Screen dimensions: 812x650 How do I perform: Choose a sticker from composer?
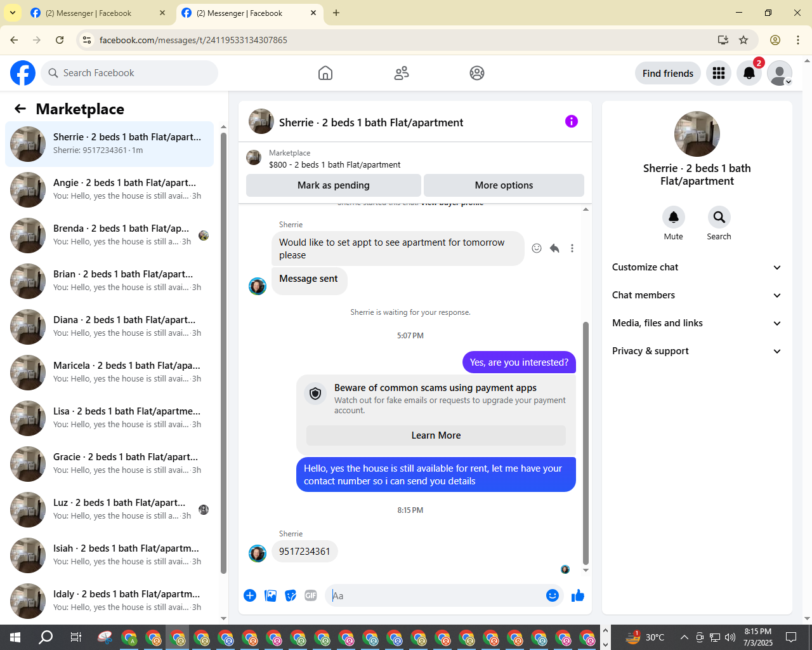pos(291,595)
